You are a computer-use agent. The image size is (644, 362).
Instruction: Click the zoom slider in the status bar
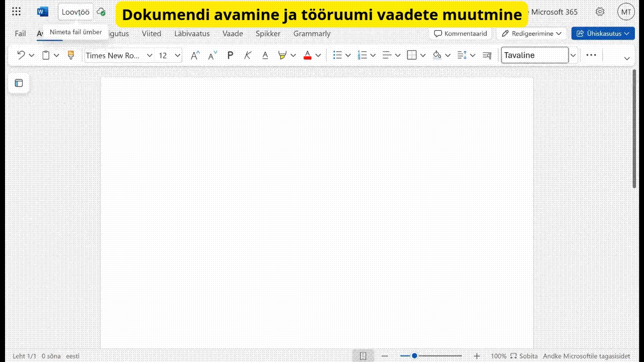[x=431, y=356]
